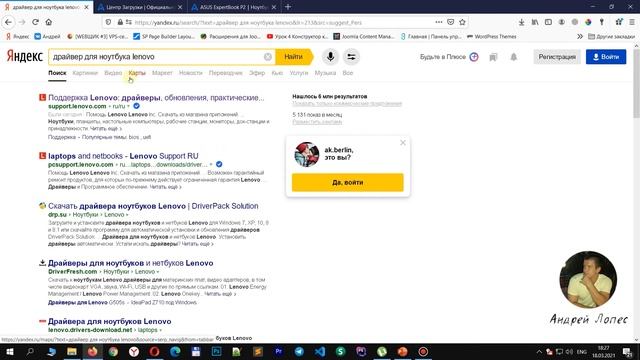Launch Premiere Pro from the taskbar

278,351
